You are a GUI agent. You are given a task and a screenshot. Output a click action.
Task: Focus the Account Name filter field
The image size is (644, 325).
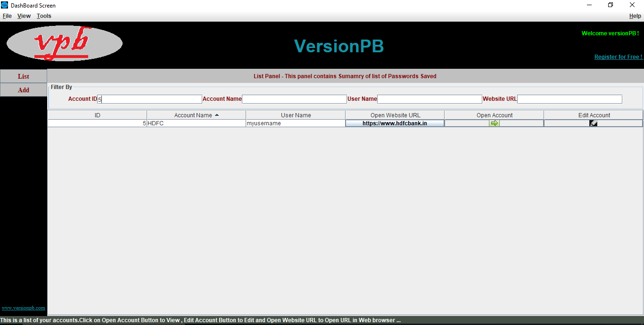(294, 99)
